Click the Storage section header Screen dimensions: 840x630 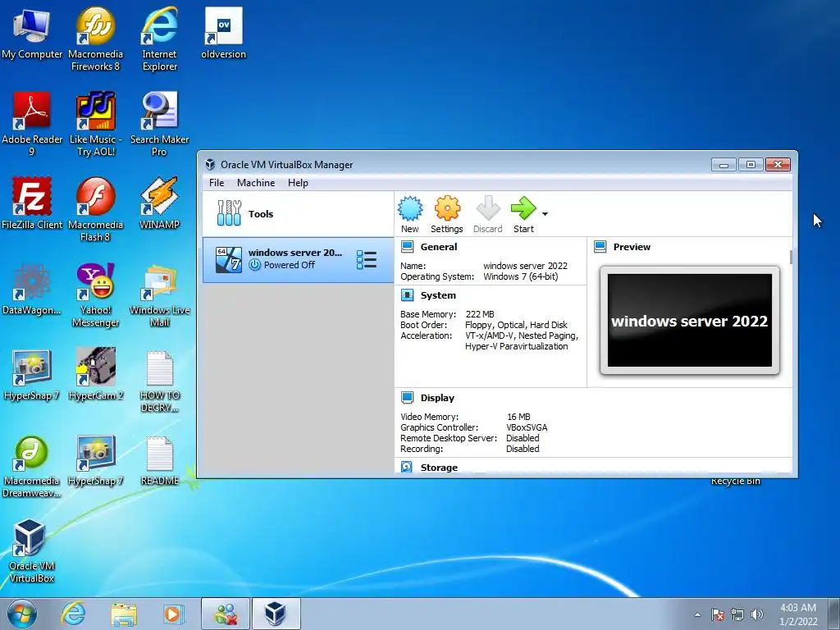click(439, 468)
